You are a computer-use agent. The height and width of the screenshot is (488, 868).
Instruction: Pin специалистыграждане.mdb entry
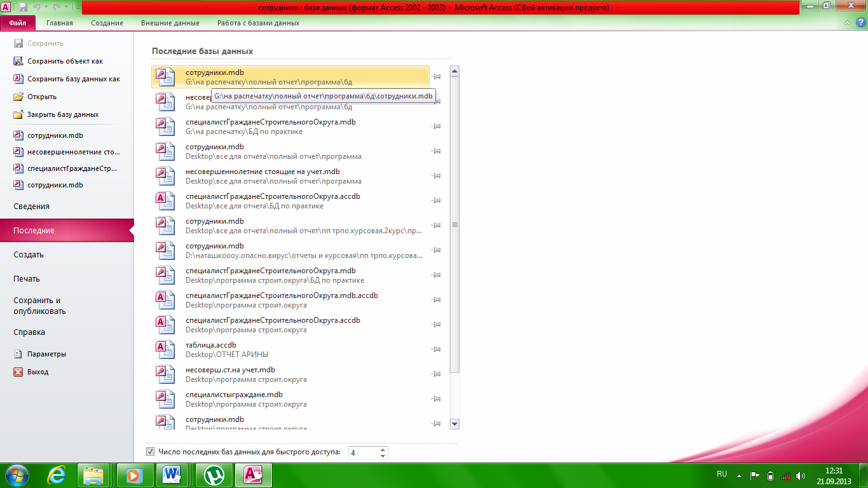(x=436, y=399)
